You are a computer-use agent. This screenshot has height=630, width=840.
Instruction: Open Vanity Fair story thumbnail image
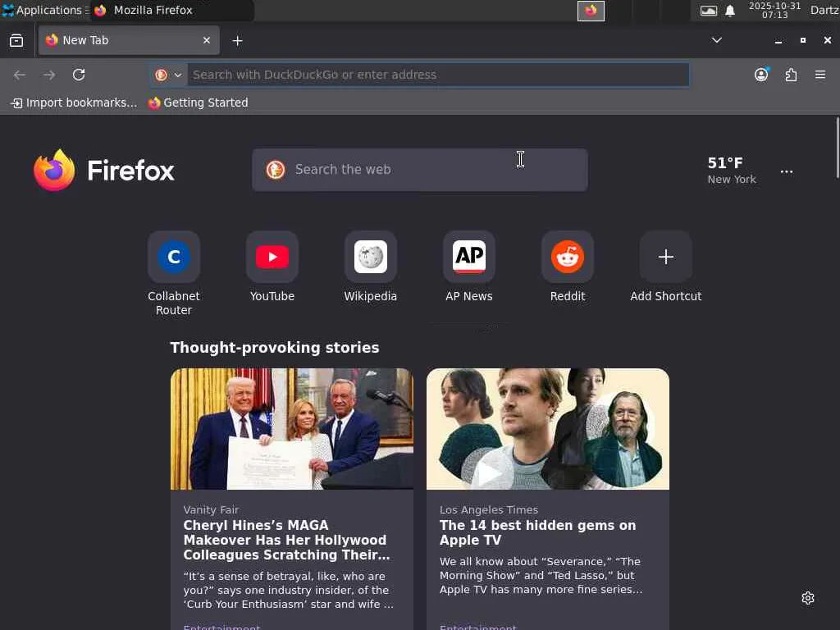click(292, 428)
